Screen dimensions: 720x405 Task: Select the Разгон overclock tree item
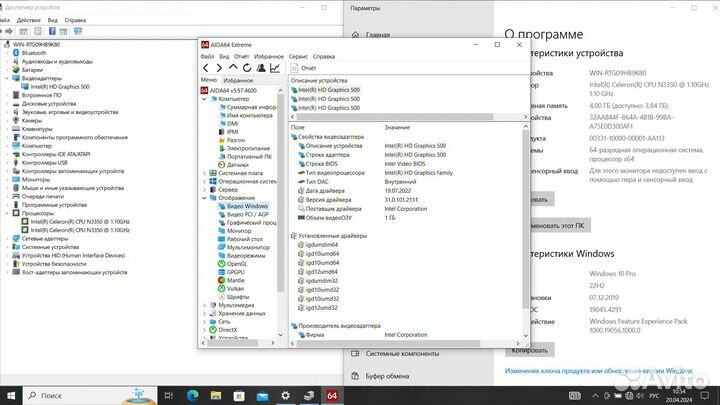pos(236,140)
